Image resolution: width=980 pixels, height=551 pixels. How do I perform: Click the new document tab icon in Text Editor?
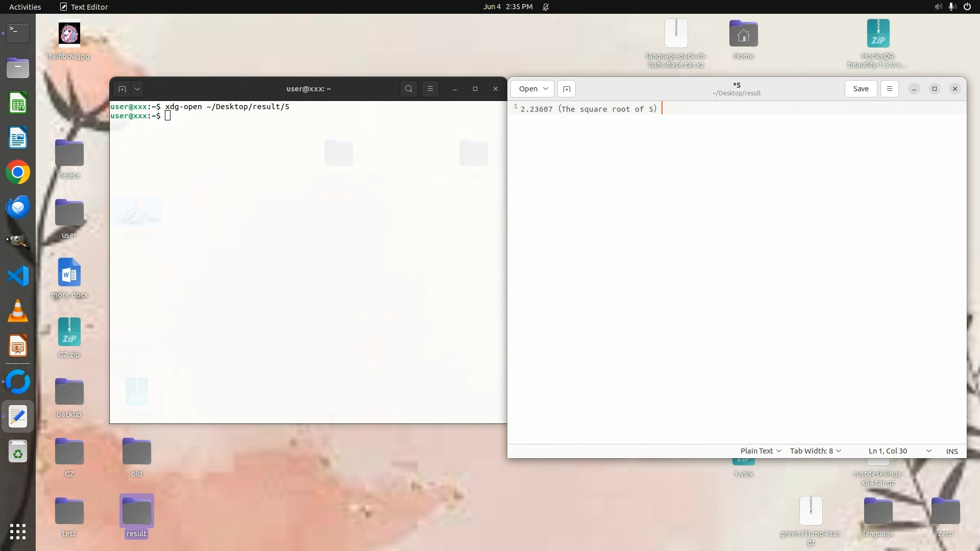tap(567, 89)
